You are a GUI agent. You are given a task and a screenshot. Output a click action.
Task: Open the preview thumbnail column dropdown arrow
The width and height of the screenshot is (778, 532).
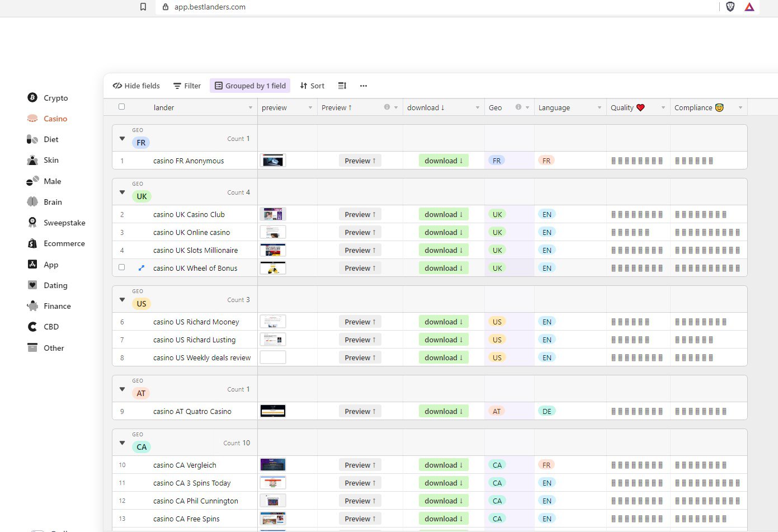pyautogui.click(x=310, y=107)
